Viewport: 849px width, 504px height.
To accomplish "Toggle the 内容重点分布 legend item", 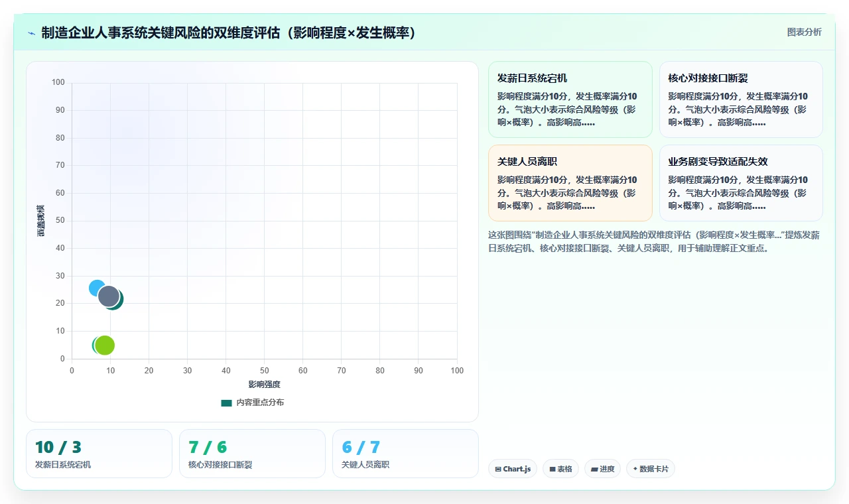I will pos(252,403).
